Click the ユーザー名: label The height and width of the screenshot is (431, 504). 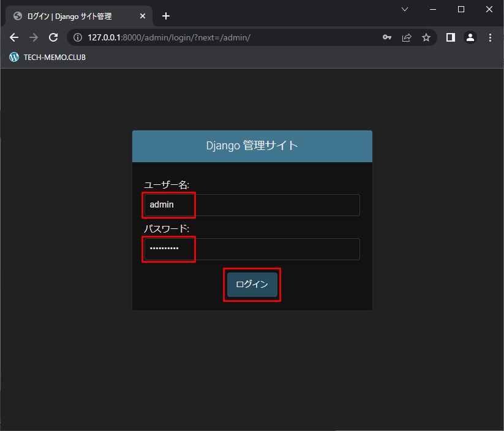167,185
